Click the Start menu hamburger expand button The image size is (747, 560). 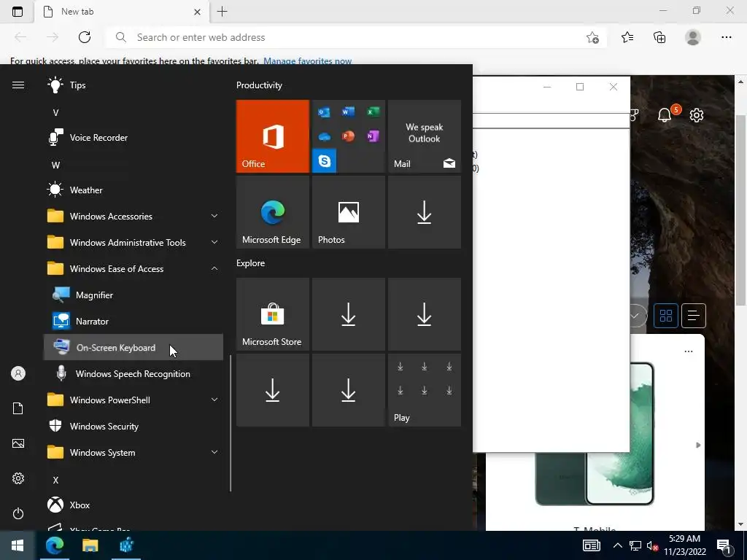18,85
